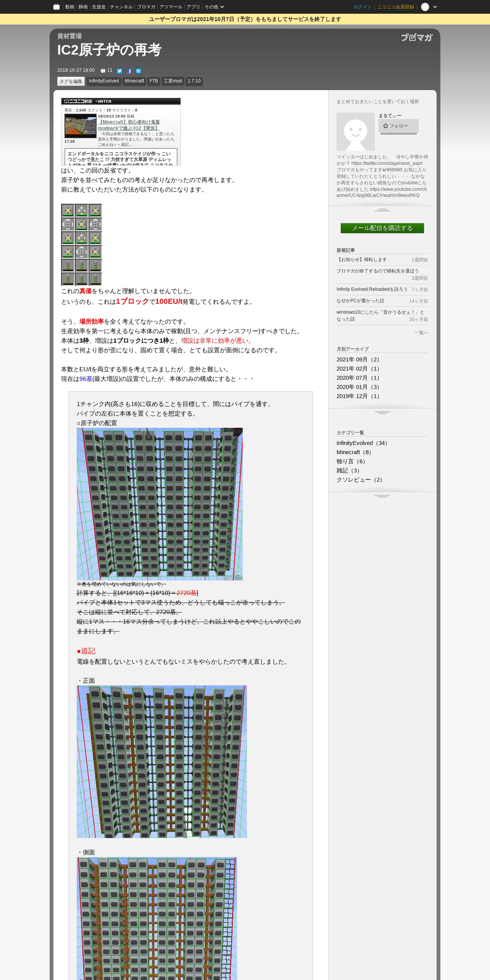The width and height of the screenshot is (490, 980).
Task: Open ブロマガ in the top navigation
Action: [146, 7]
